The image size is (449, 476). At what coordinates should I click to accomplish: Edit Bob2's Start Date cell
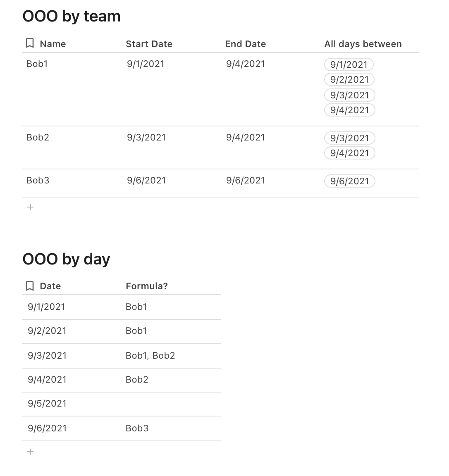point(146,137)
